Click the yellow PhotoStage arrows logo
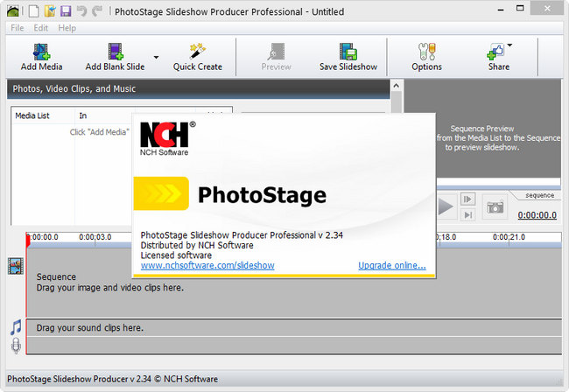This screenshot has width=569, height=392. click(161, 193)
